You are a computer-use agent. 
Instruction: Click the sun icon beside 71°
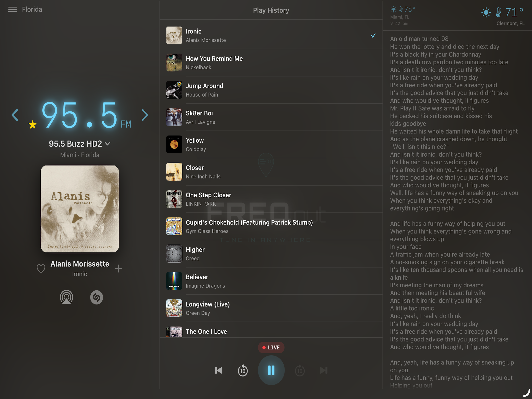[486, 13]
